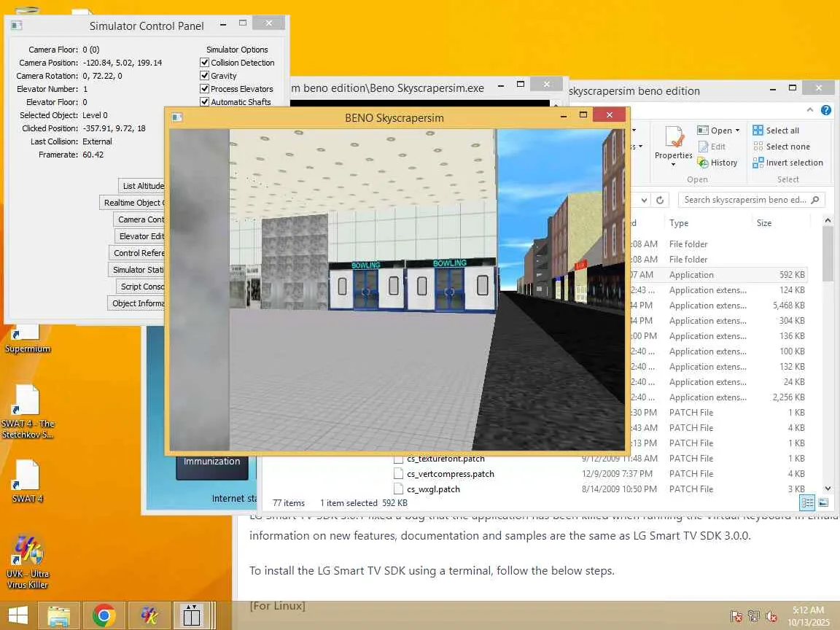840x630 pixels.
Task: Open file History in the ribbon
Action: pos(717,163)
